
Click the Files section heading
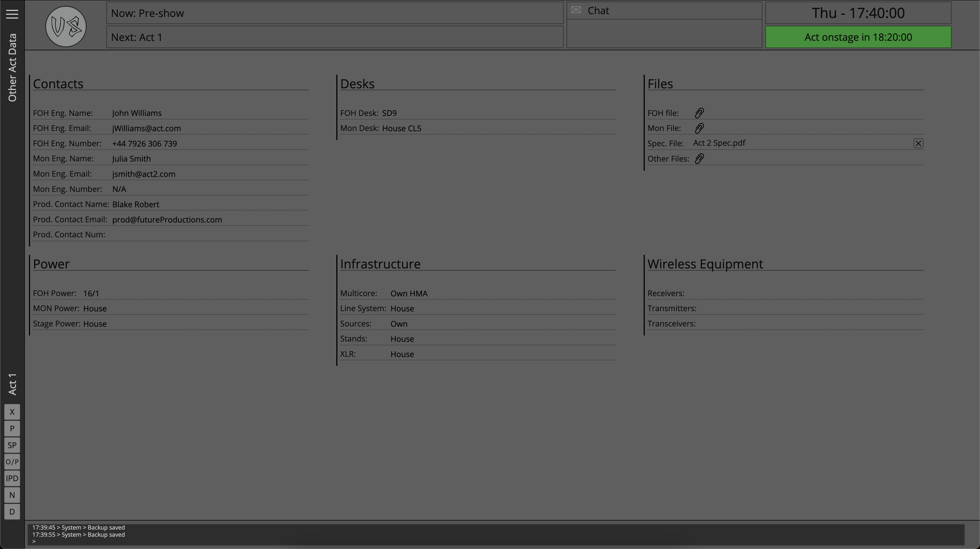pos(660,84)
